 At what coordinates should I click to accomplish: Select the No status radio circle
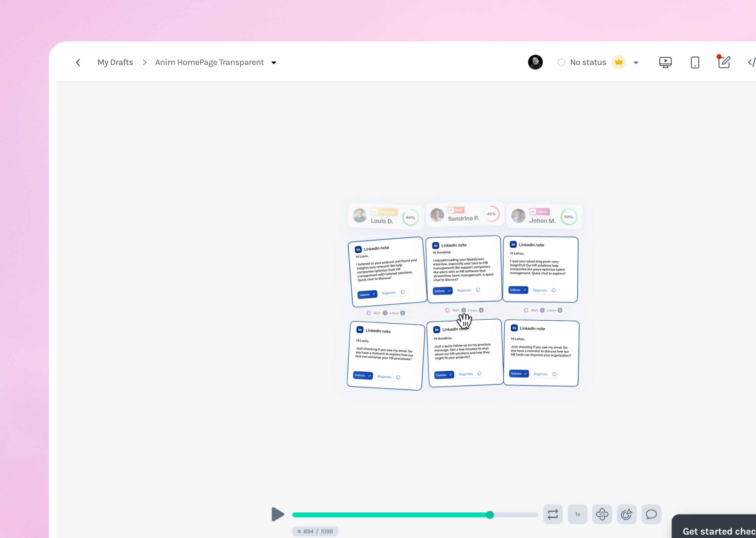pos(561,62)
